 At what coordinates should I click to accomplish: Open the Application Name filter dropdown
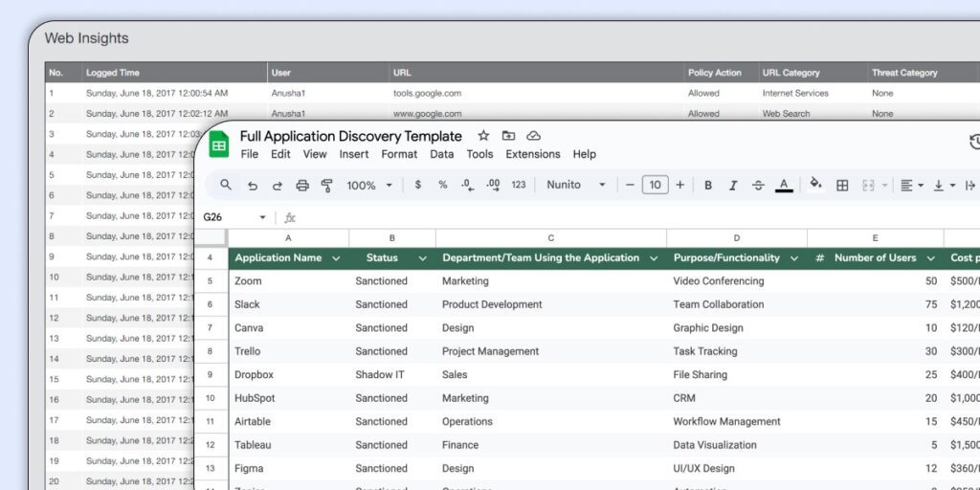tap(336, 258)
